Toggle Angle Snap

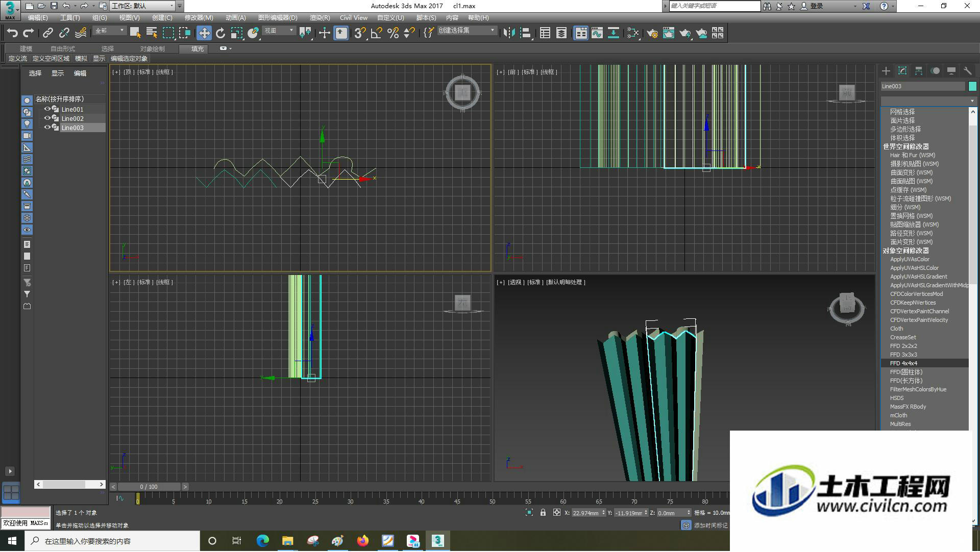point(377,33)
